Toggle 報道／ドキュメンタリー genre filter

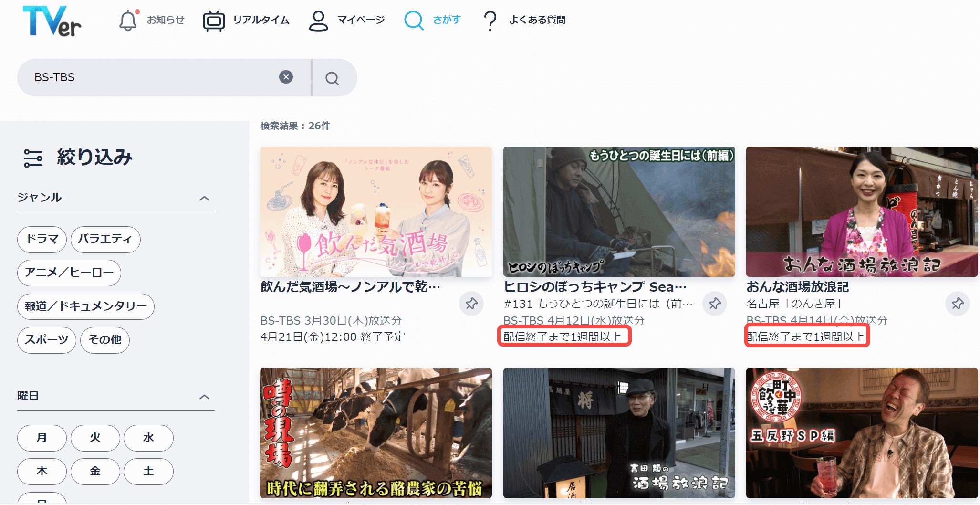click(86, 306)
